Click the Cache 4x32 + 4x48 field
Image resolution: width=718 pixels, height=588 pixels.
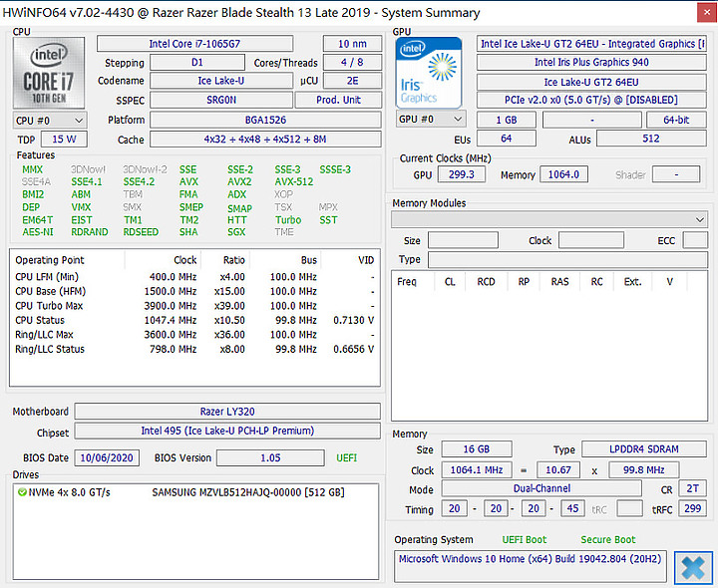pyautogui.click(x=265, y=140)
